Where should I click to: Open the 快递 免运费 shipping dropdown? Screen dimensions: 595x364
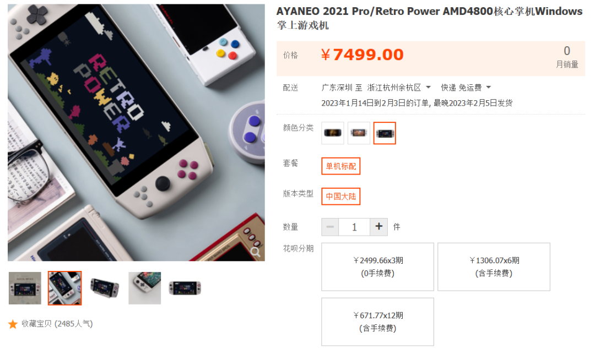pyautogui.click(x=466, y=88)
